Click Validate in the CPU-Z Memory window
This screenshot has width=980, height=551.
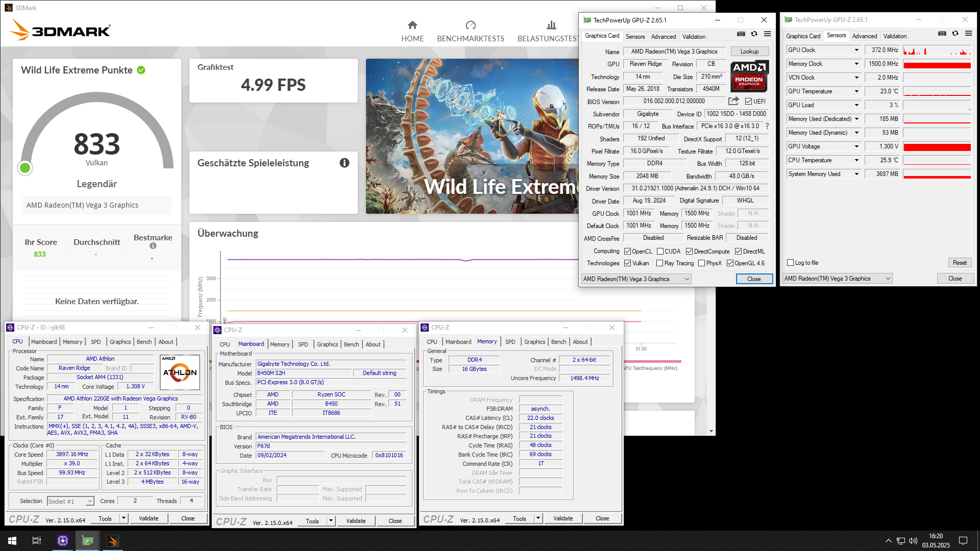tap(563, 518)
